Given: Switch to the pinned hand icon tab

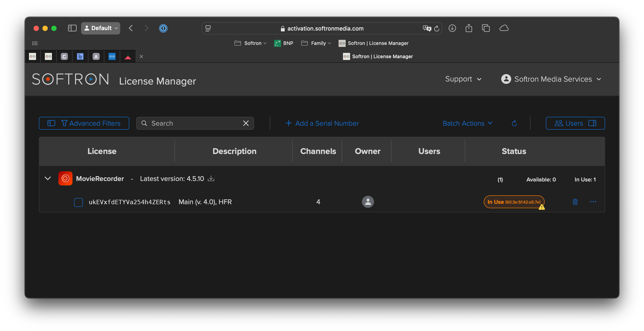Looking at the screenshot, I should pos(80,56).
